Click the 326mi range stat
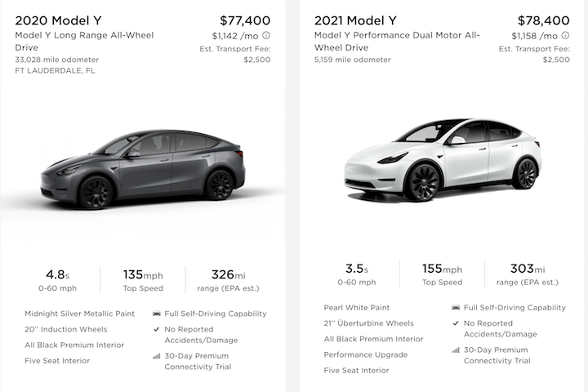588x392 pixels. tap(228, 280)
